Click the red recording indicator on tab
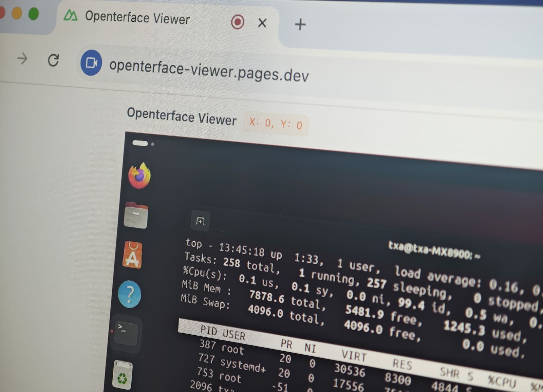543x392 pixels. (237, 22)
